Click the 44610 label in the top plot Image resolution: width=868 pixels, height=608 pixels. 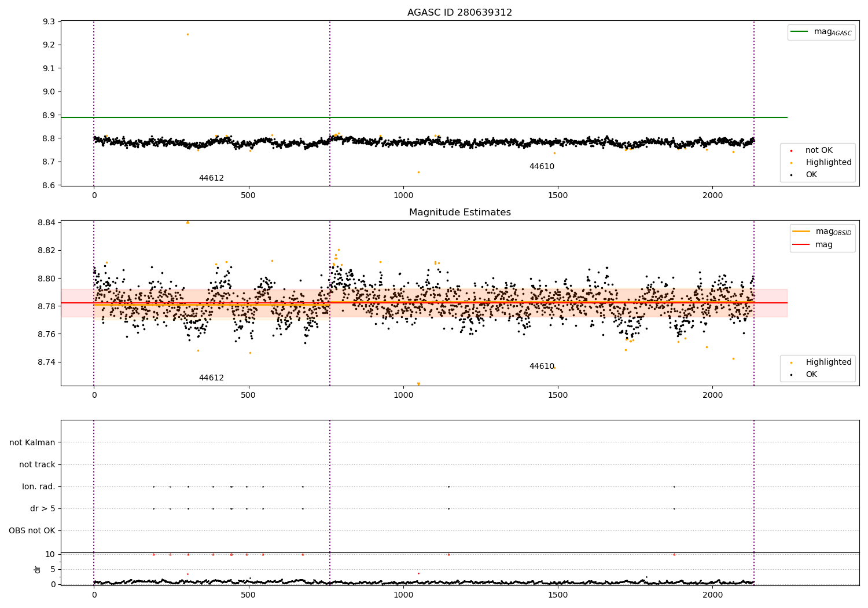point(542,167)
